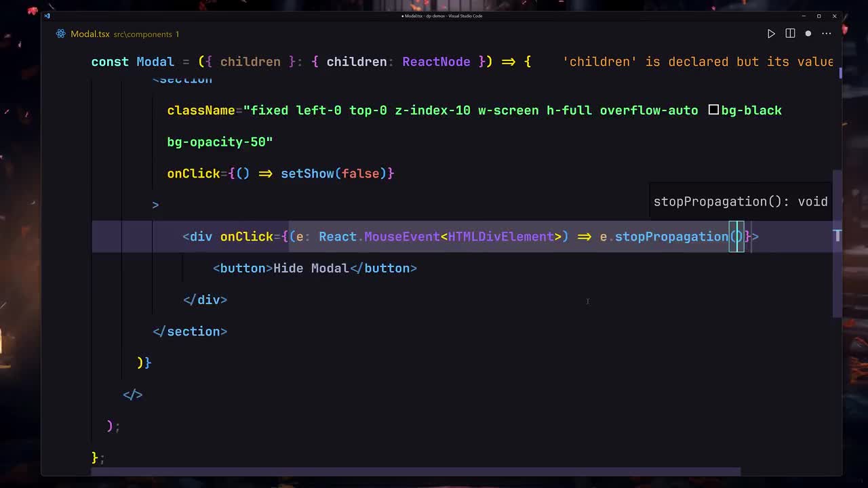Viewport: 868px width, 488px height.
Task: Click the bg-black color swatch box
Action: [x=713, y=110]
